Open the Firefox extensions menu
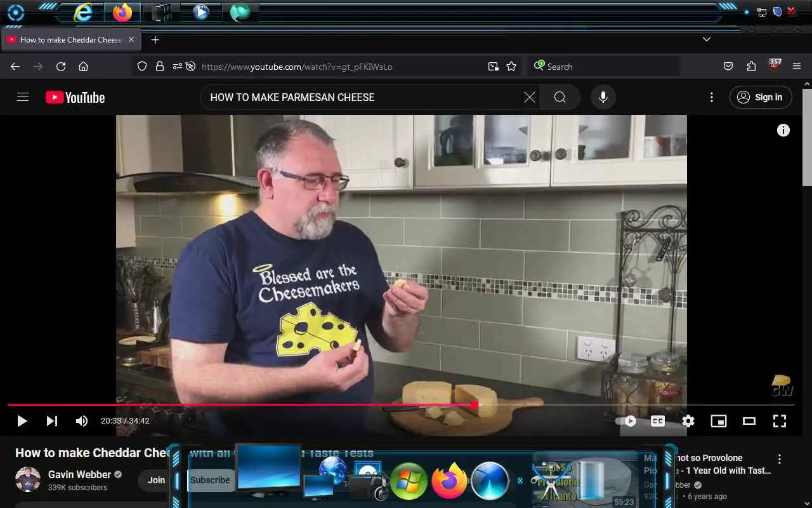This screenshot has width=812, height=508. coord(752,67)
